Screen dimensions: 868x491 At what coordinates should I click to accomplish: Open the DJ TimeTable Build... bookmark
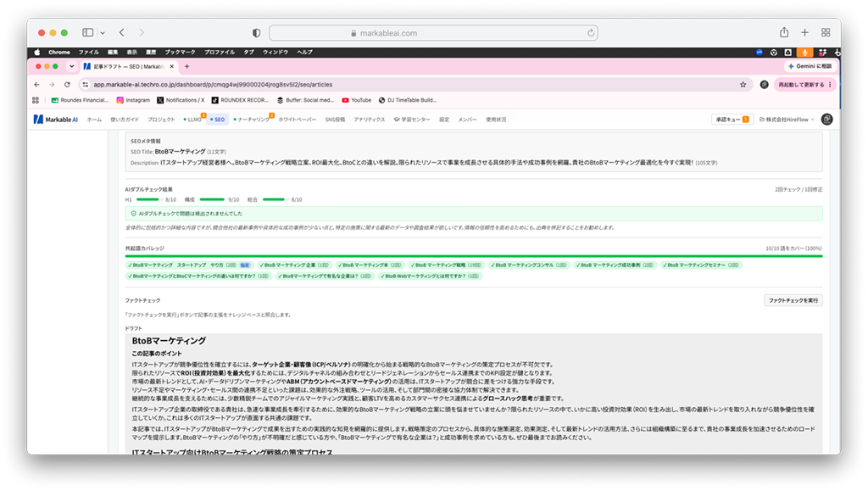tap(408, 100)
